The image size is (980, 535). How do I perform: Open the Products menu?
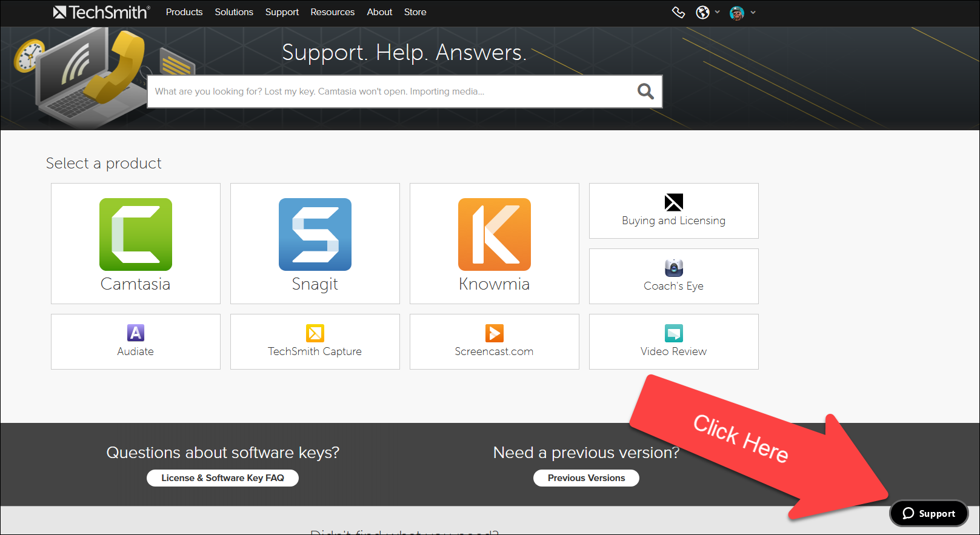tap(184, 12)
